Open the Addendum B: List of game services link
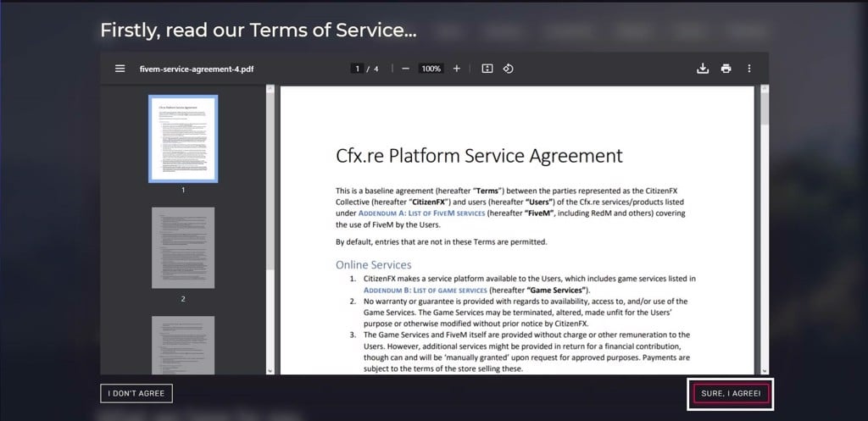The width and height of the screenshot is (868, 421). pos(426,290)
